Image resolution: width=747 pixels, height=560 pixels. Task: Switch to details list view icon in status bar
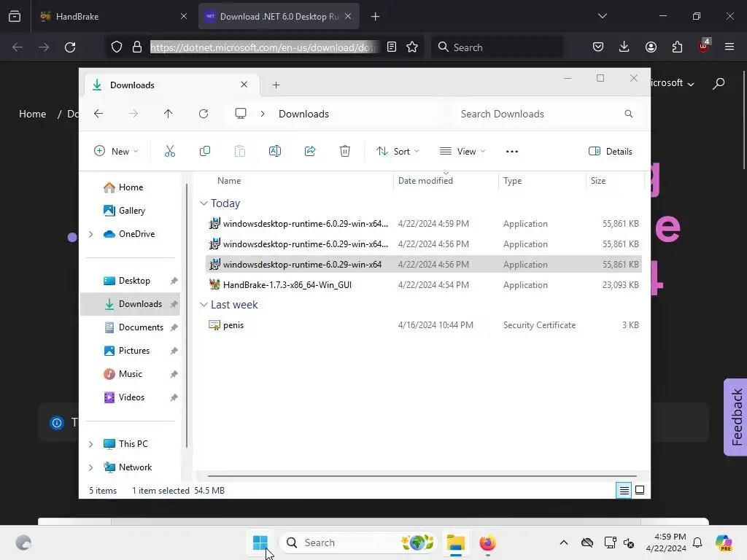624,491
